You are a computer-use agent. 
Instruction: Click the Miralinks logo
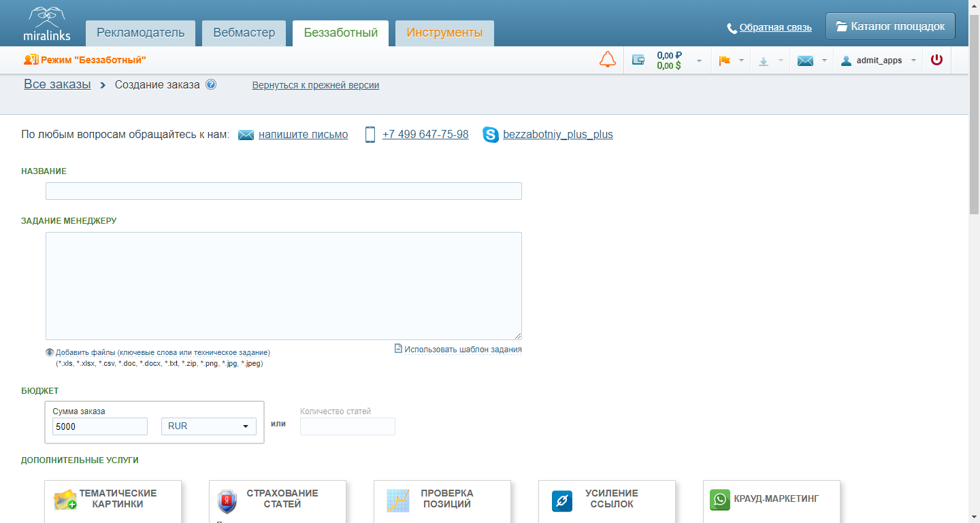pyautogui.click(x=47, y=24)
